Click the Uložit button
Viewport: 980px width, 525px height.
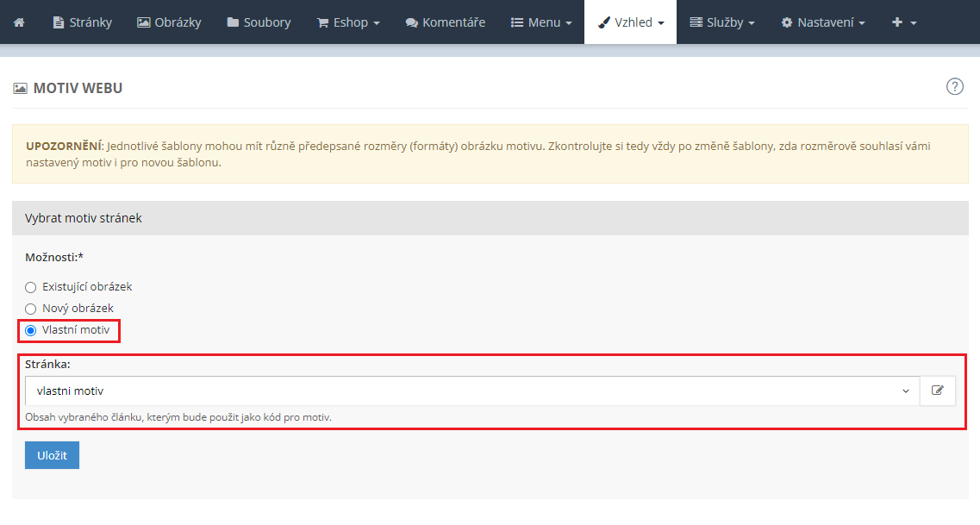[52, 455]
